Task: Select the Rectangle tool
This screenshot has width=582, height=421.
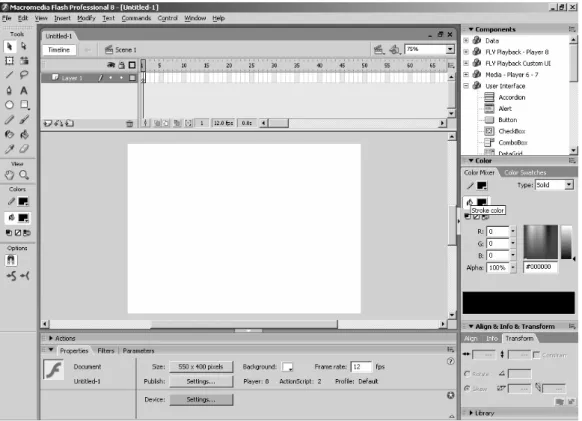Action: coord(24,105)
